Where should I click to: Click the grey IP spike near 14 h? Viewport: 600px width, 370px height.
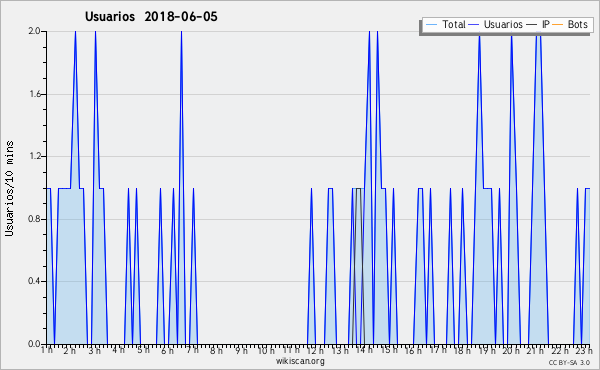[359, 266]
